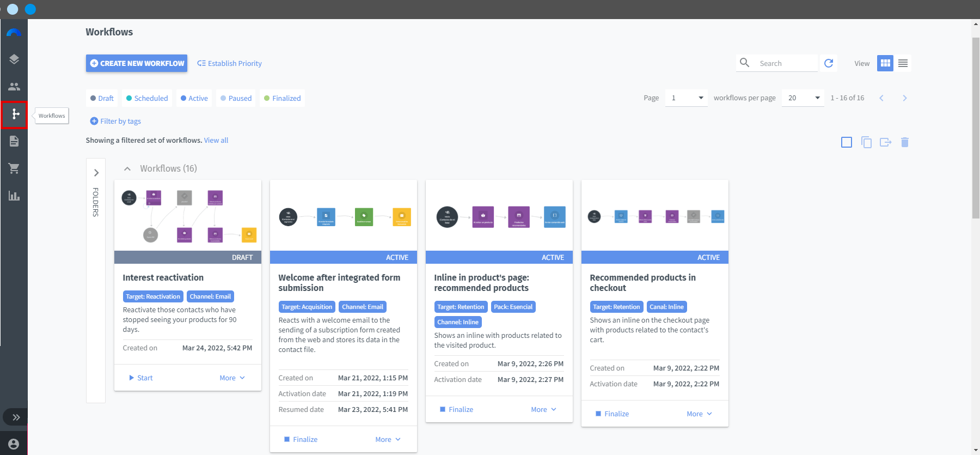Finalize Inline in product's page workflow
This screenshot has width=980, height=455.
click(x=456, y=409)
